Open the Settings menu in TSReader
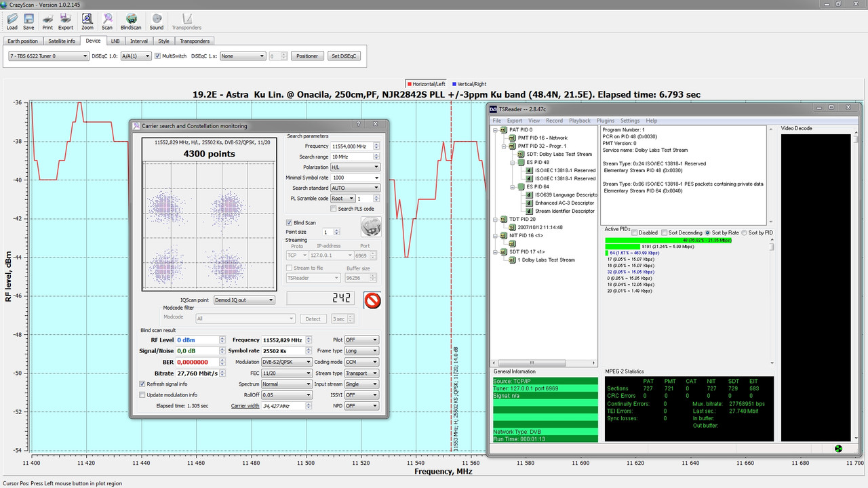This screenshot has width=868, height=488. pyautogui.click(x=629, y=120)
